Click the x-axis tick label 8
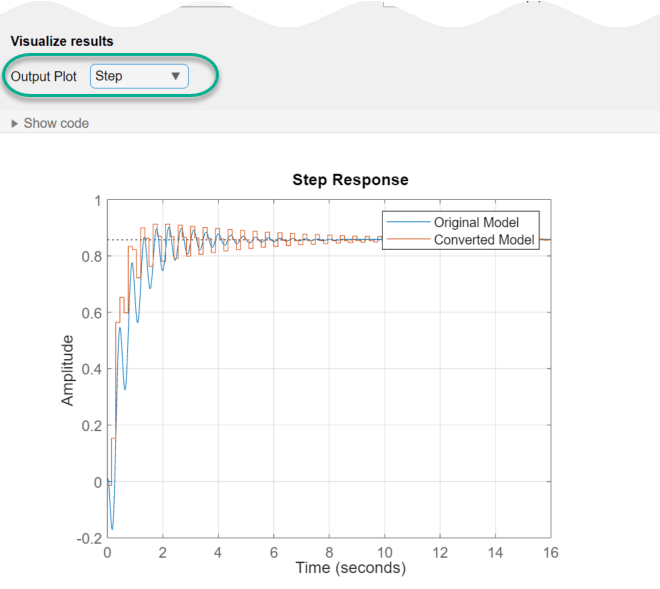 (328, 552)
